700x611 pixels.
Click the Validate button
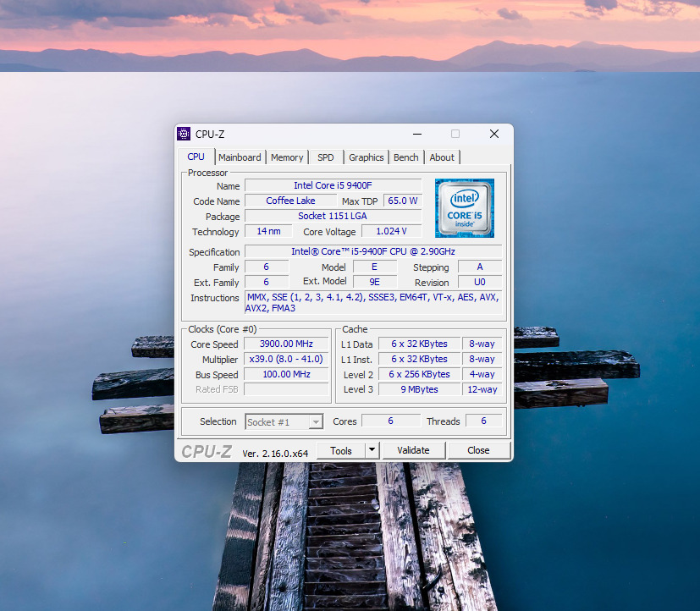click(x=413, y=450)
